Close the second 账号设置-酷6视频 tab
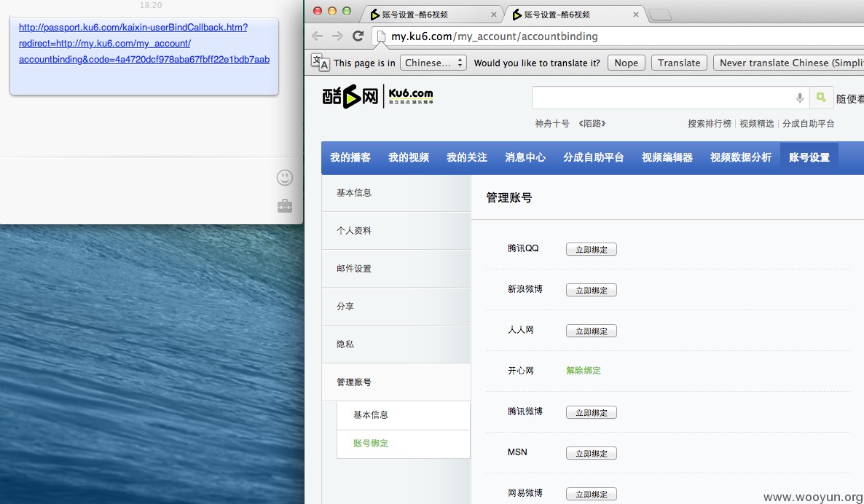This screenshot has width=864, height=504. pos(636,15)
